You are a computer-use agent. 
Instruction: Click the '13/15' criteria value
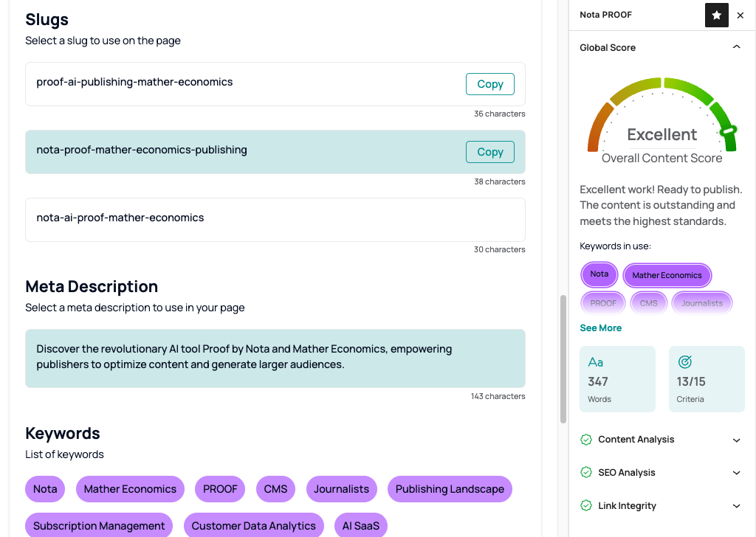pyautogui.click(x=691, y=382)
